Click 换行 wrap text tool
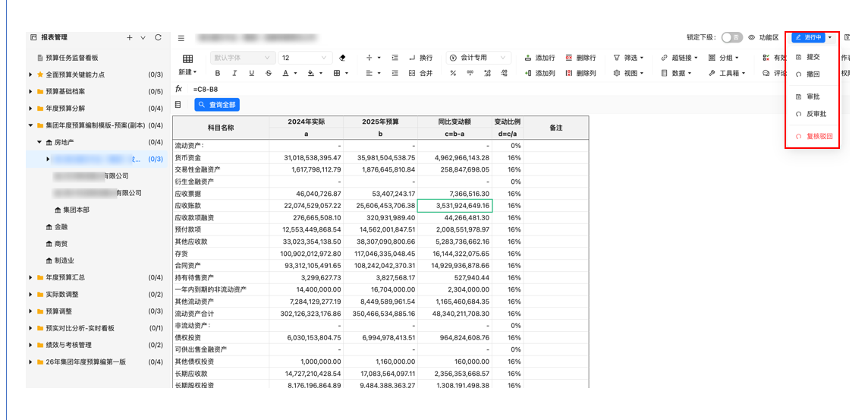 point(420,58)
